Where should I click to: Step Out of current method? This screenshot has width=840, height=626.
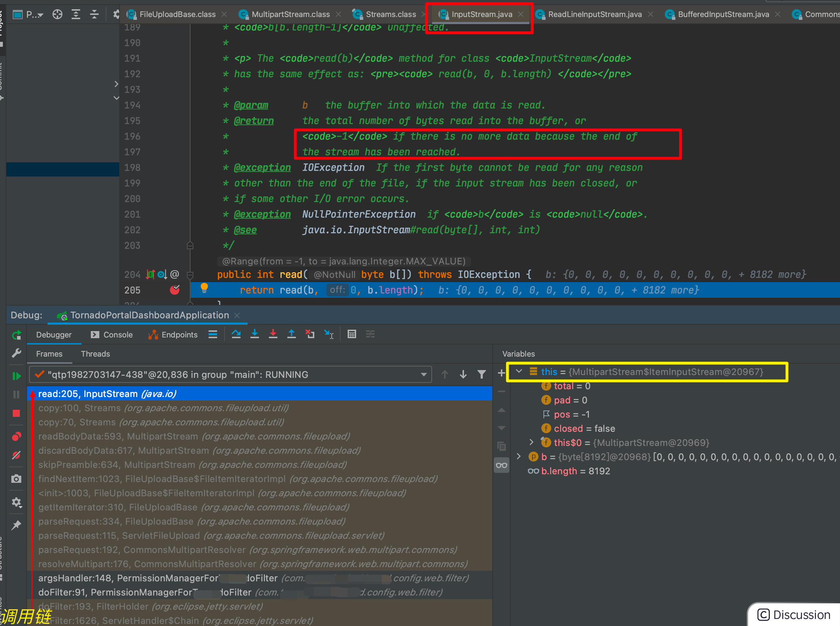pyautogui.click(x=292, y=334)
